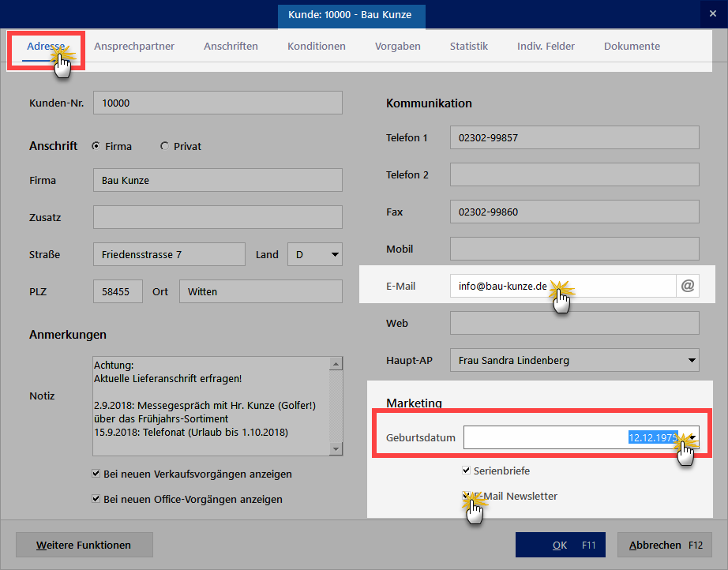728x570 pixels.
Task: Select the Firma radio button
Action: pyautogui.click(x=96, y=146)
